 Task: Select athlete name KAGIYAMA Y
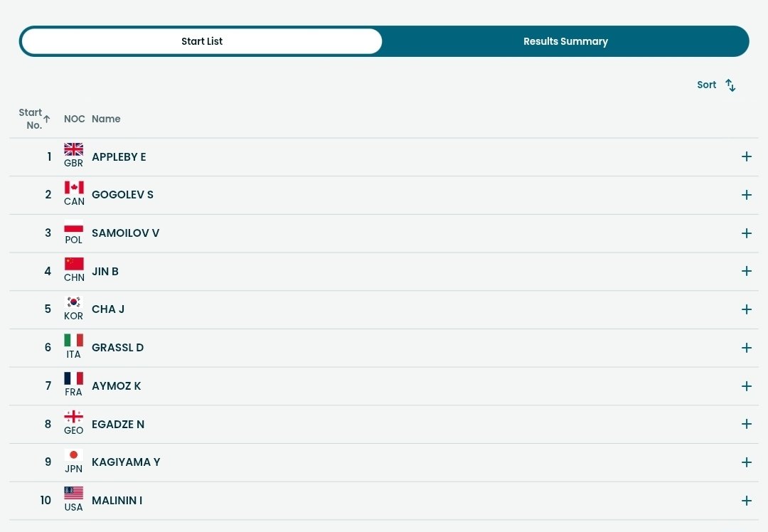126,462
